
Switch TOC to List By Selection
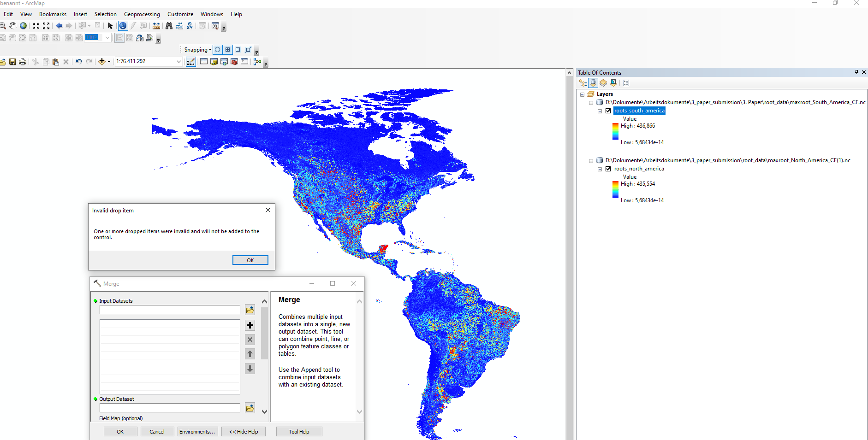point(613,83)
